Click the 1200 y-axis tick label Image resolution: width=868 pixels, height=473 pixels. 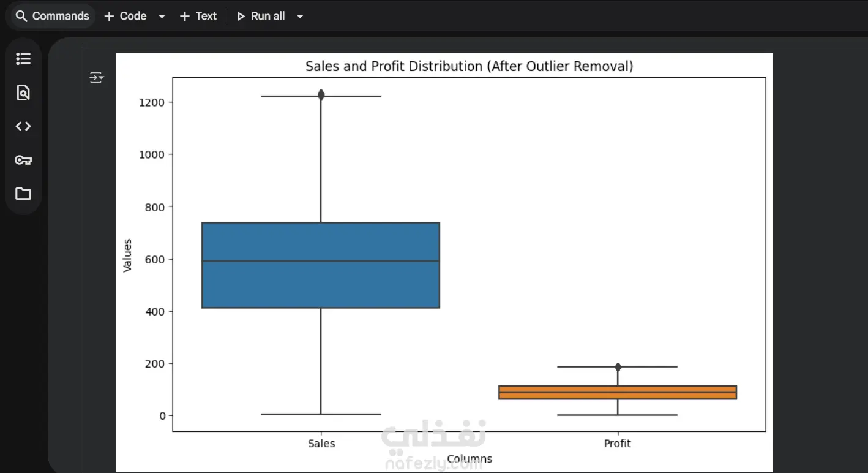(152, 102)
